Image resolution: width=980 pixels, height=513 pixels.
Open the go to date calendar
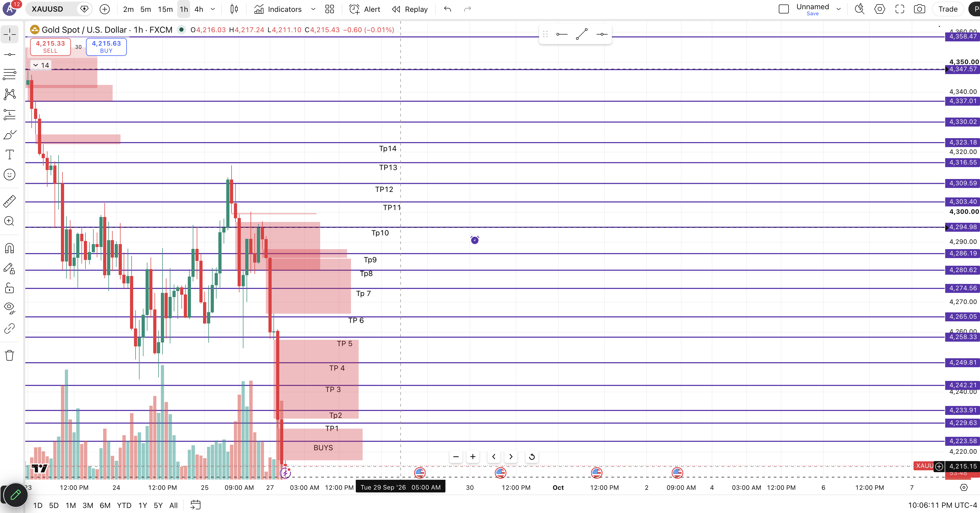tap(195, 505)
